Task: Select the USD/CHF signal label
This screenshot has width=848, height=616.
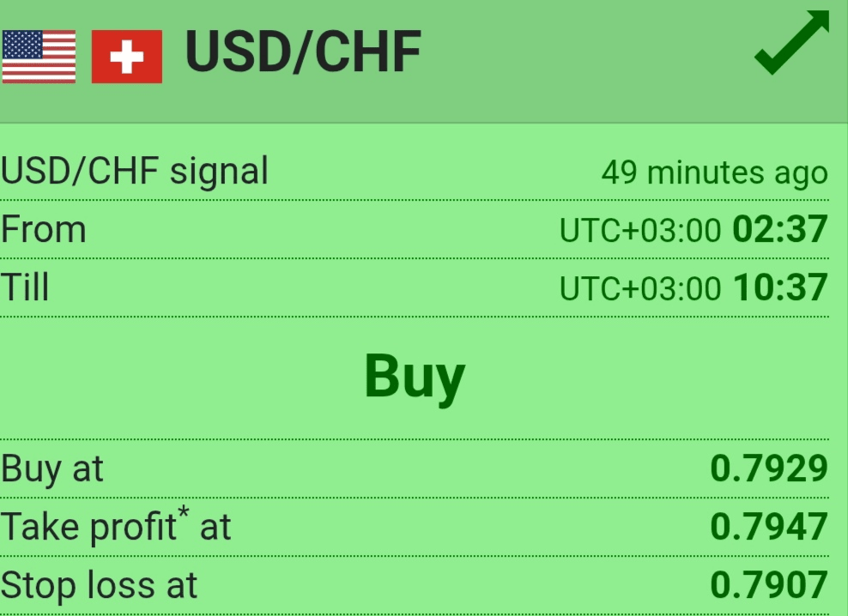Action: pyautogui.click(x=135, y=171)
